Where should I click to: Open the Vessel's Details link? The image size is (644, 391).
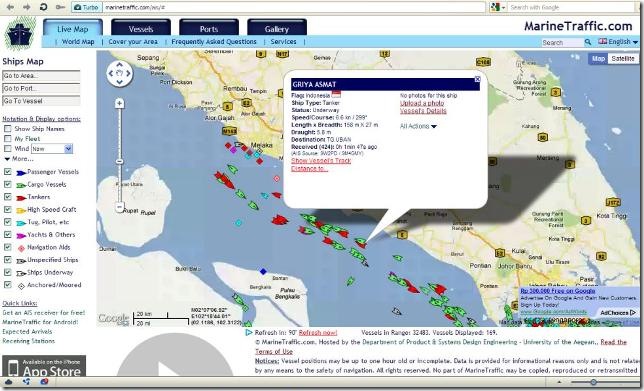pyautogui.click(x=423, y=111)
